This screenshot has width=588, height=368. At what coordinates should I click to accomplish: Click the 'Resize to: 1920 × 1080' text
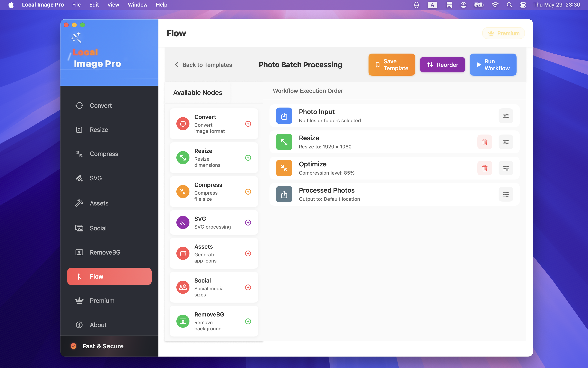325,147
